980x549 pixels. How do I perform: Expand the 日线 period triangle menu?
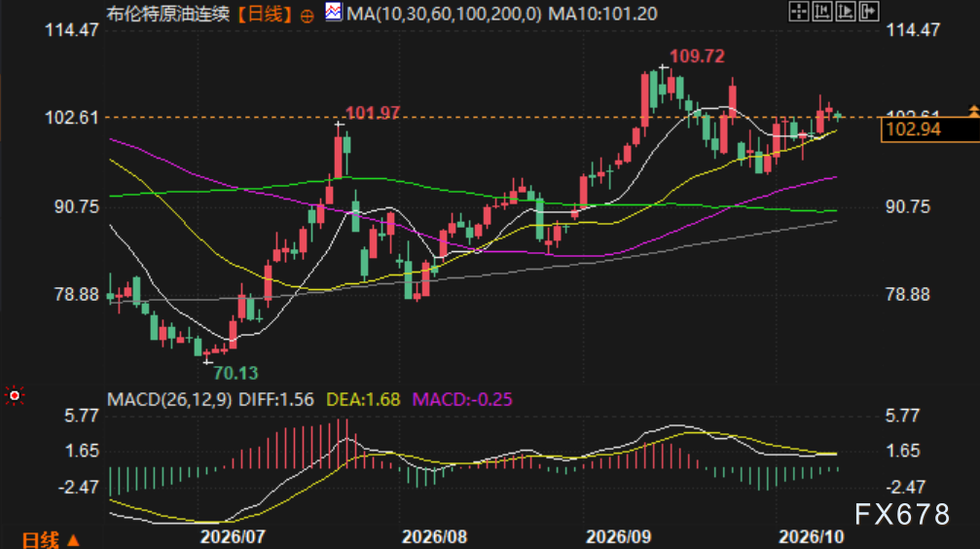(x=72, y=539)
